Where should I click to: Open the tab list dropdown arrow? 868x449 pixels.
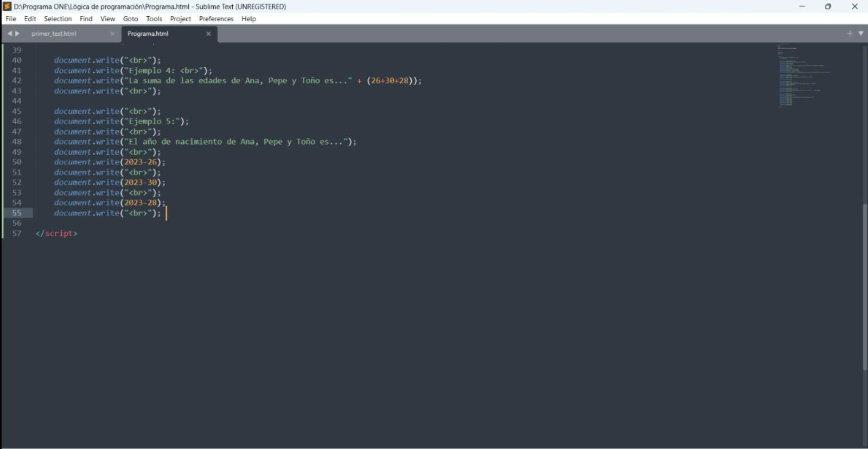(860, 34)
